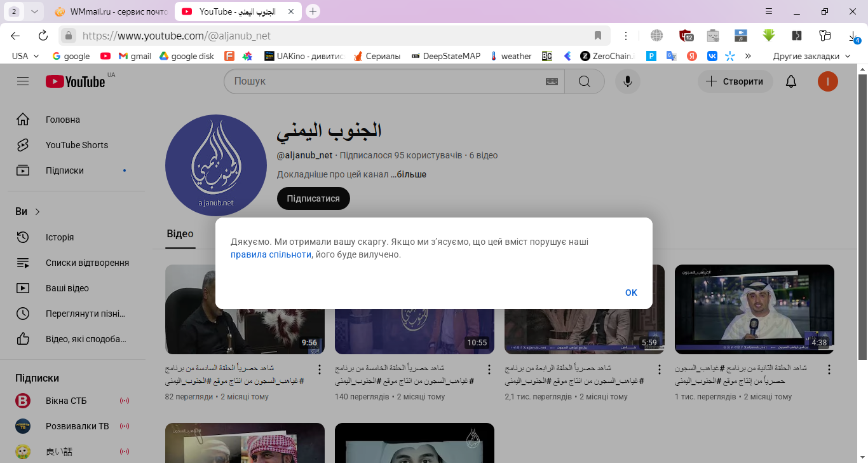
Task: Click the aljanub.net channel avatar
Action: coord(216,165)
